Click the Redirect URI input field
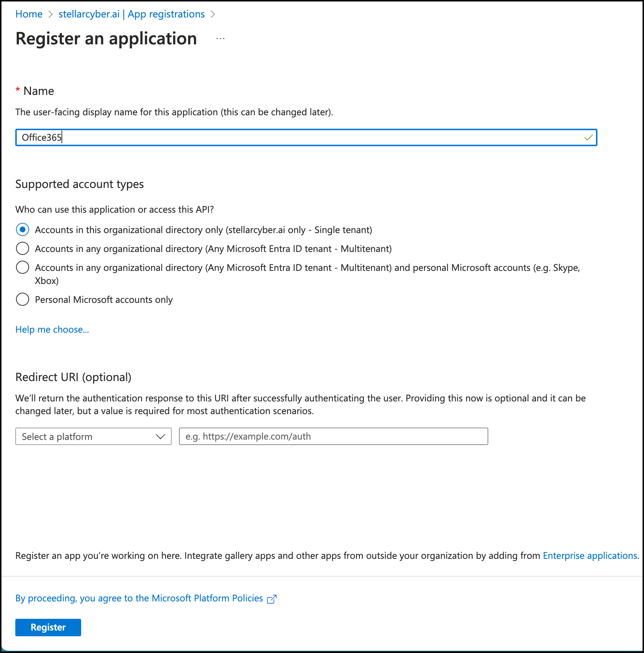The image size is (644, 653). pyautogui.click(x=333, y=436)
